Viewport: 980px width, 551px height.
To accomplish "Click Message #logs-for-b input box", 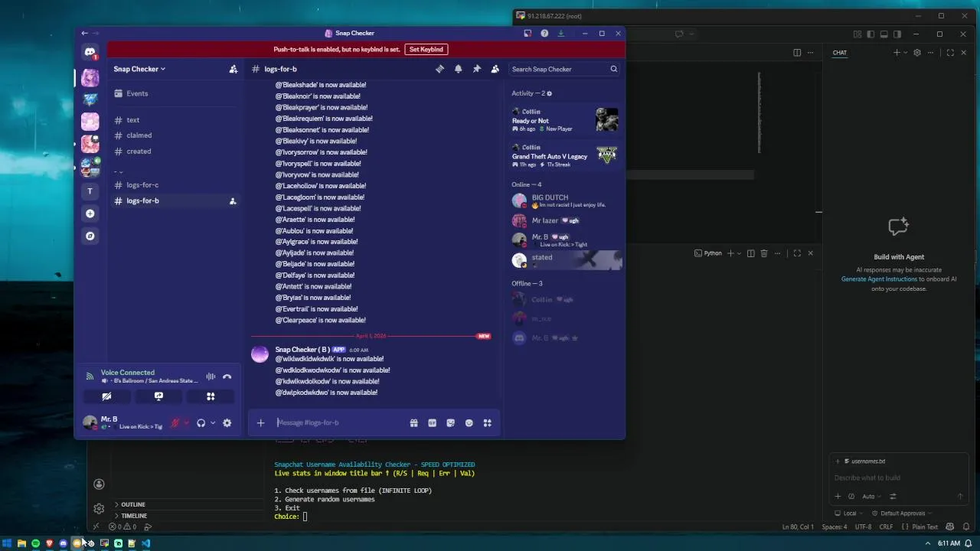I will point(341,422).
